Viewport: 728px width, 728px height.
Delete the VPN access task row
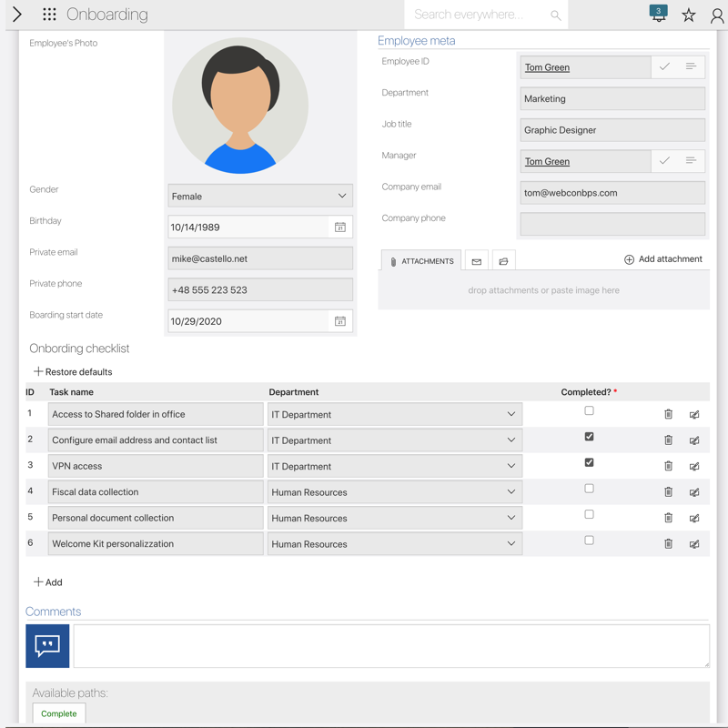(x=668, y=466)
